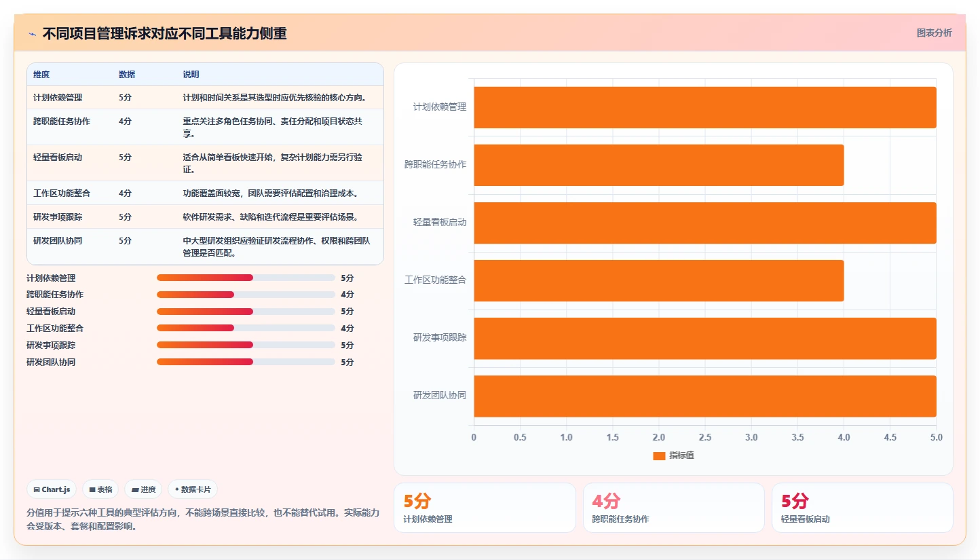This screenshot has height=560, width=980.
Task: Click the Chart.js tag chip
Action: [52, 489]
